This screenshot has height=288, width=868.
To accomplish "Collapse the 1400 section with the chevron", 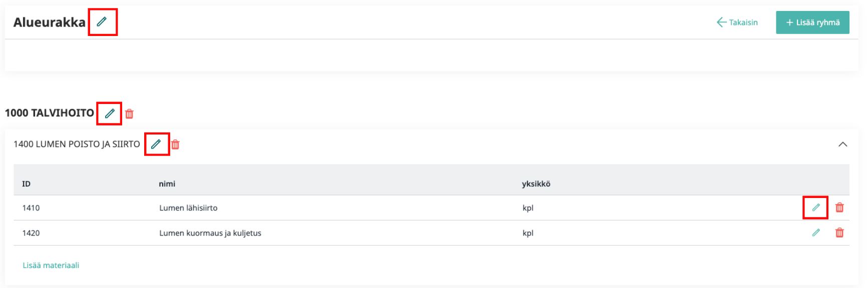I will 842,144.
